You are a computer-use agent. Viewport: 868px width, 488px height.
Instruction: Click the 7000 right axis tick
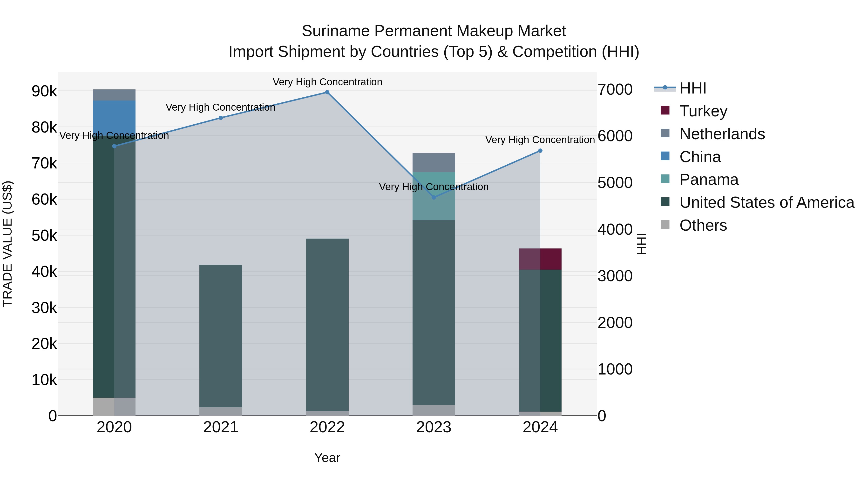point(615,90)
